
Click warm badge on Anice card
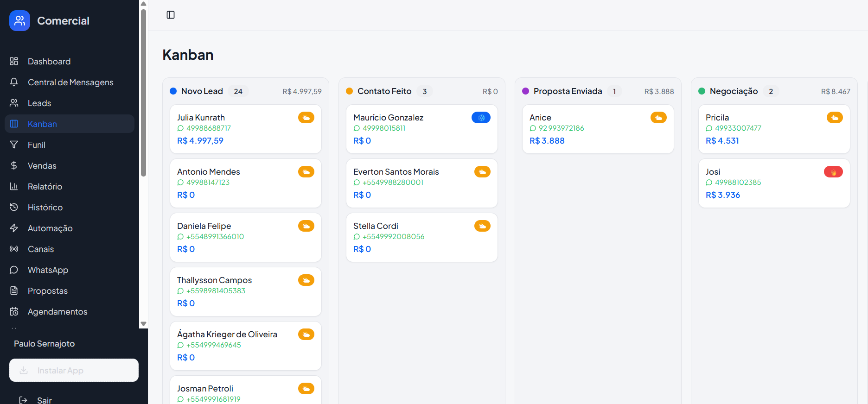[658, 118]
